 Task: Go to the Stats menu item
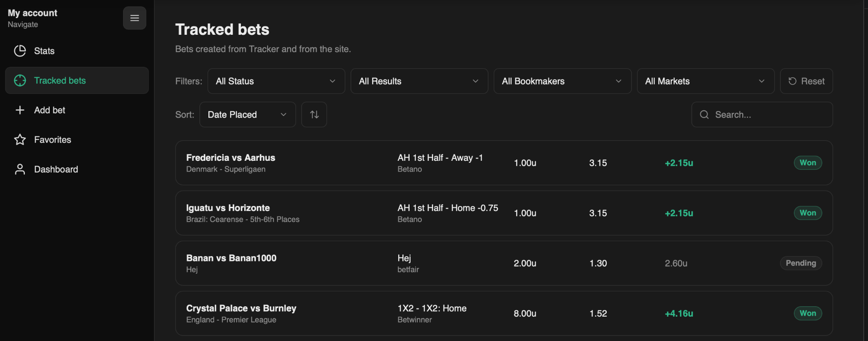[44, 51]
